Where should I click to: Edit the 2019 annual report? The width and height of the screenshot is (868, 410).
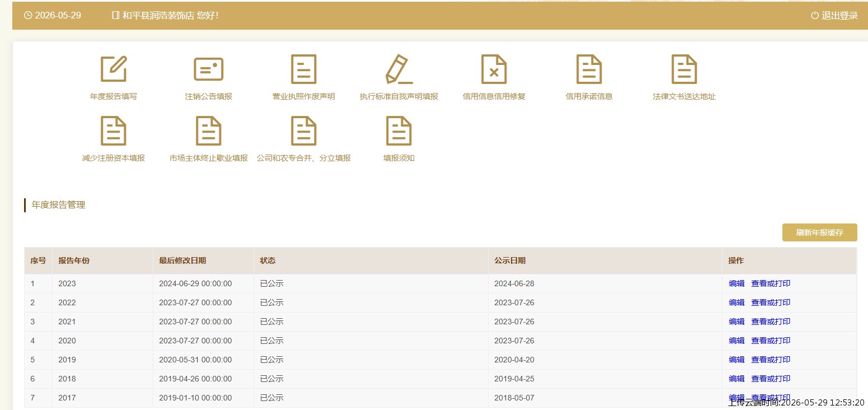(736, 360)
